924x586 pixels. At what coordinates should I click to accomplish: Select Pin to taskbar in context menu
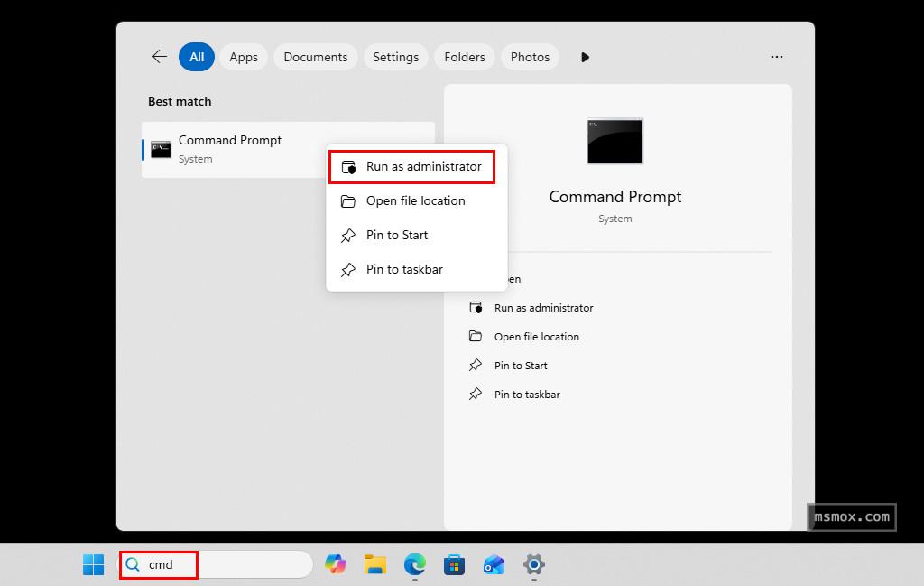(404, 270)
